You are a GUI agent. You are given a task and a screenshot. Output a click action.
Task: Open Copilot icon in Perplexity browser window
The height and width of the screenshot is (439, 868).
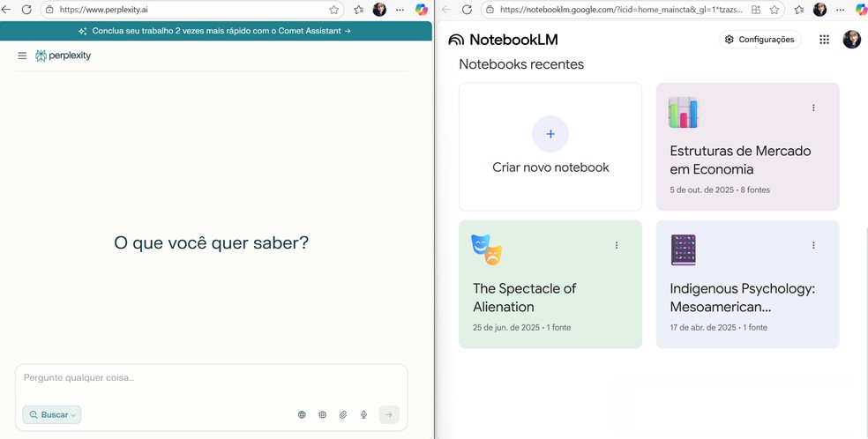(422, 10)
